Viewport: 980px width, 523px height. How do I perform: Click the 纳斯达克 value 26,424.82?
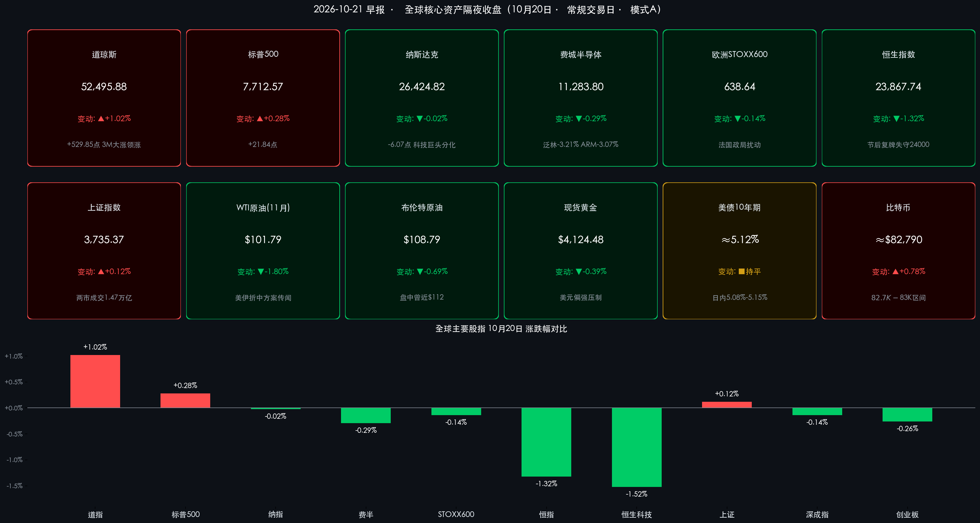click(x=421, y=87)
